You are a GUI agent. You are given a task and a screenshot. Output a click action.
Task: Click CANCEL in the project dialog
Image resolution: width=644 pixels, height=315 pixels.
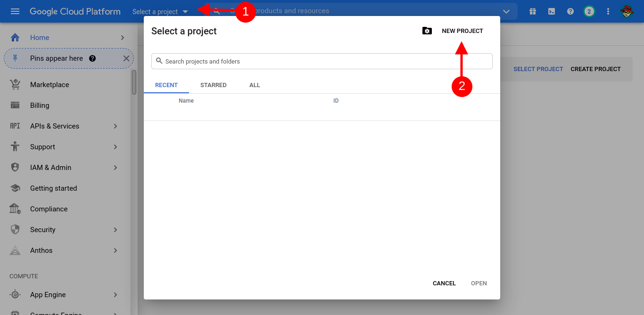[444, 283]
